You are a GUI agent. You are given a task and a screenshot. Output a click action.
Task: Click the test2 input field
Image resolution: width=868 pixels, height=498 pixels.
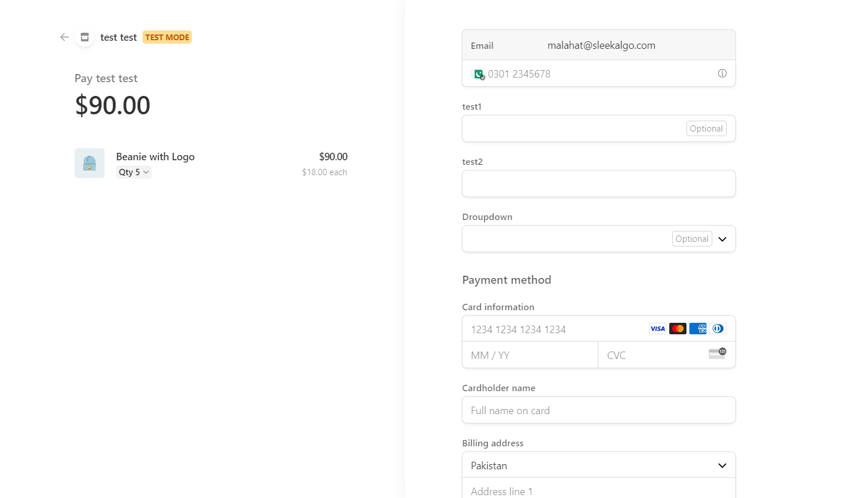598,184
